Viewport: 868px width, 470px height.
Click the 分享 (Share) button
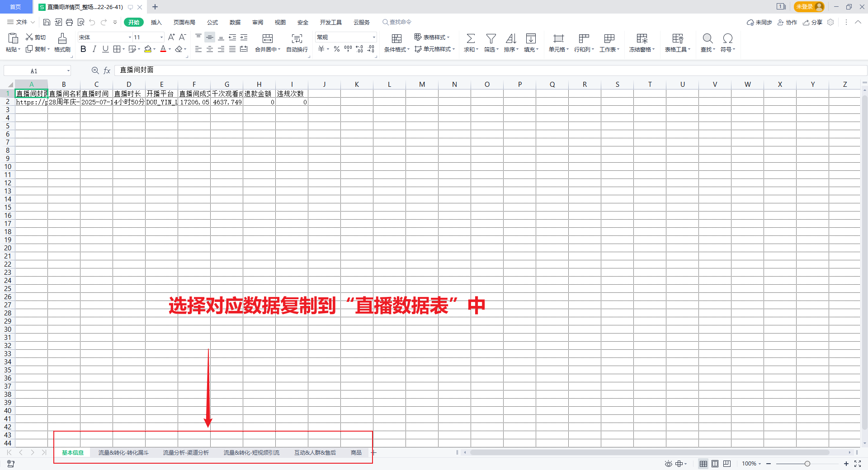[813, 22]
